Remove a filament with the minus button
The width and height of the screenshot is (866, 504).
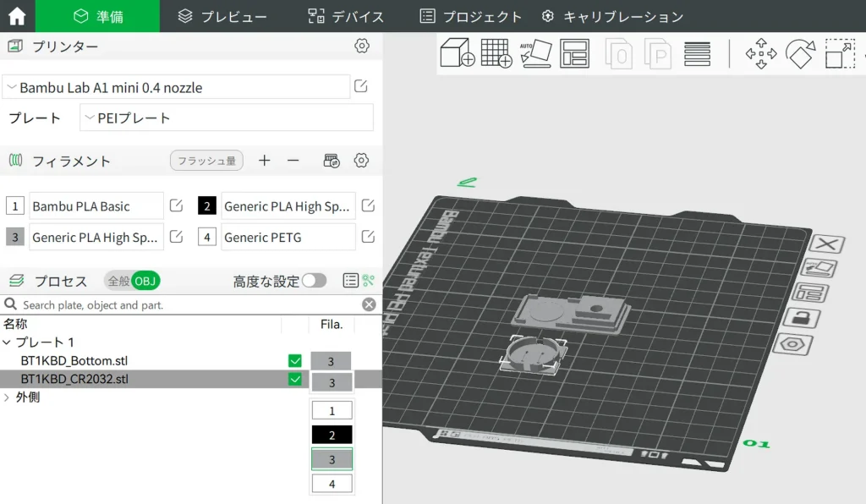[x=293, y=161]
